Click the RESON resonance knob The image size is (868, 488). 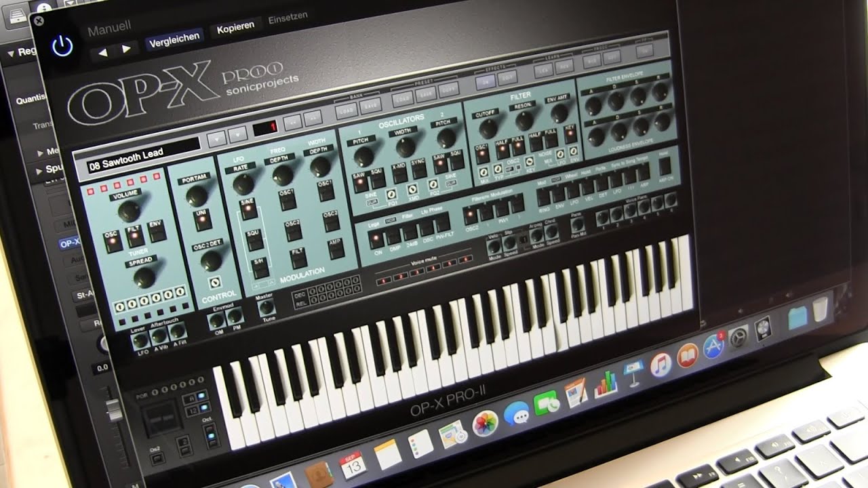point(524,121)
